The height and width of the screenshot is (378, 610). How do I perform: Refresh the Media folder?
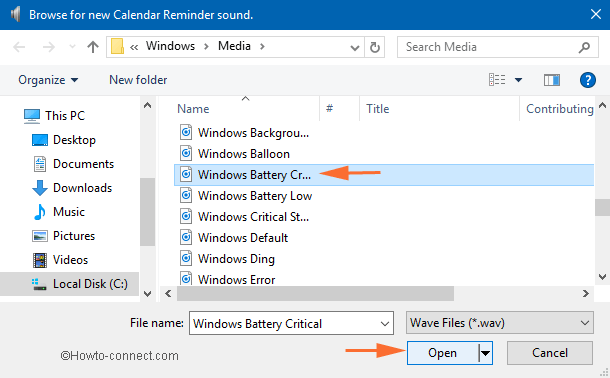pyautogui.click(x=375, y=47)
